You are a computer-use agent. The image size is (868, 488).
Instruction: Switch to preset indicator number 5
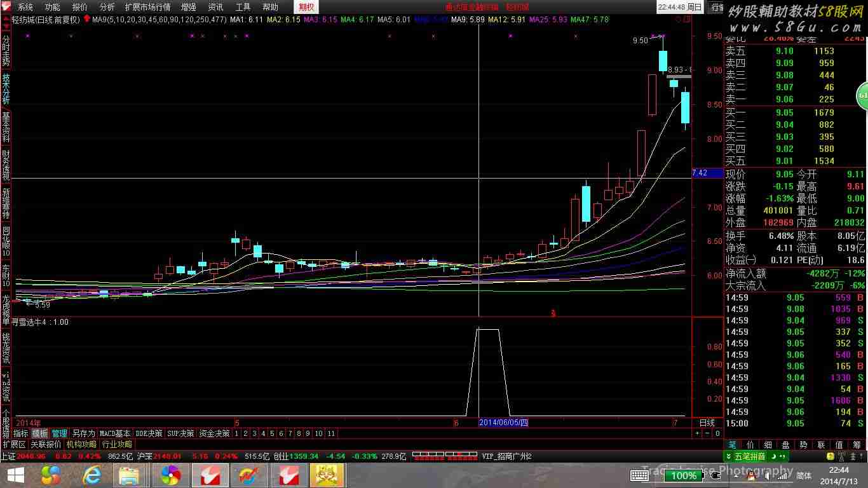[x=271, y=433]
